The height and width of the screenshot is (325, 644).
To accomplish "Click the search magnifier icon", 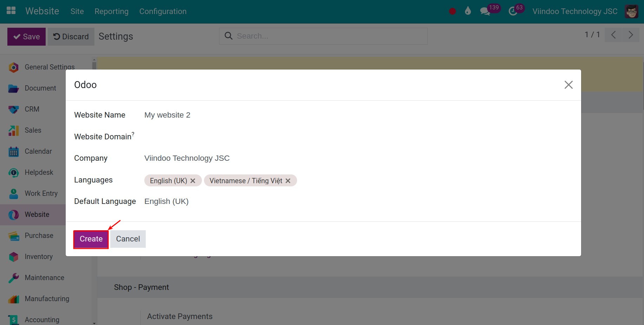I will [x=229, y=36].
